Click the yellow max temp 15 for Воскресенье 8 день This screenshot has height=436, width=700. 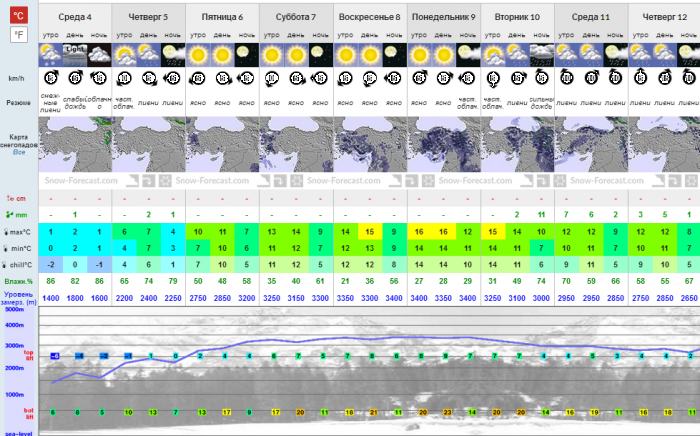pyautogui.click(x=370, y=232)
